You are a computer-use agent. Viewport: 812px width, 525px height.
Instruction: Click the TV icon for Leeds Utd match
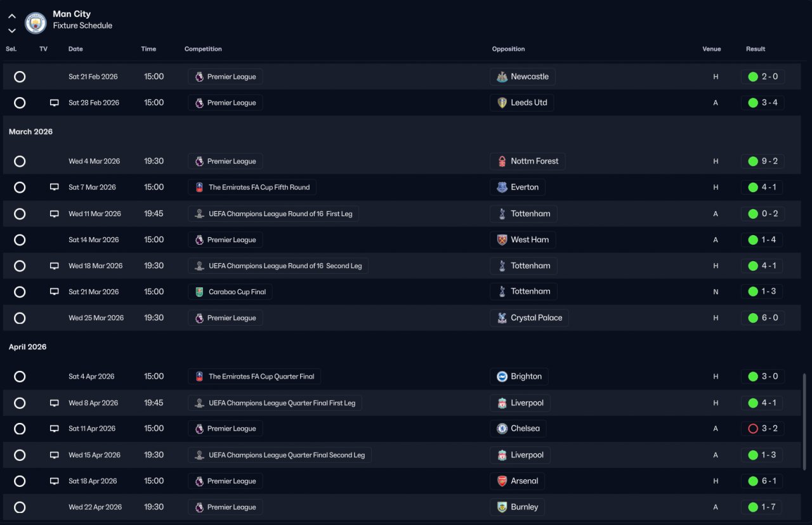pyautogui.click(x=55, y=103)
